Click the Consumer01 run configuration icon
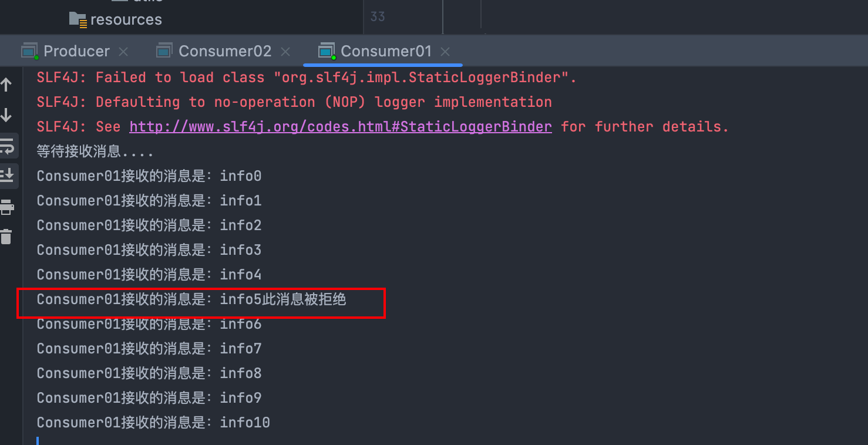The height and width of the screenshot is (445, 868). pyautogui.click(x=327, y=52)
